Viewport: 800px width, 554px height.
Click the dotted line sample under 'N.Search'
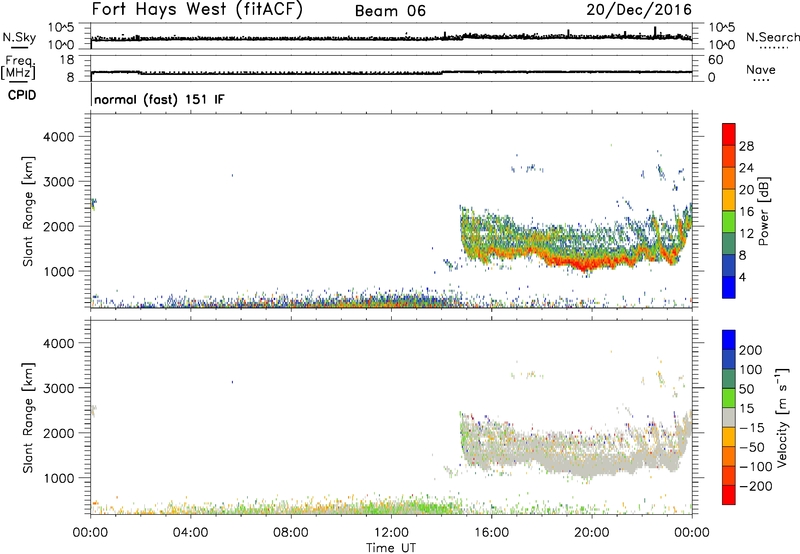coord(773,48)
